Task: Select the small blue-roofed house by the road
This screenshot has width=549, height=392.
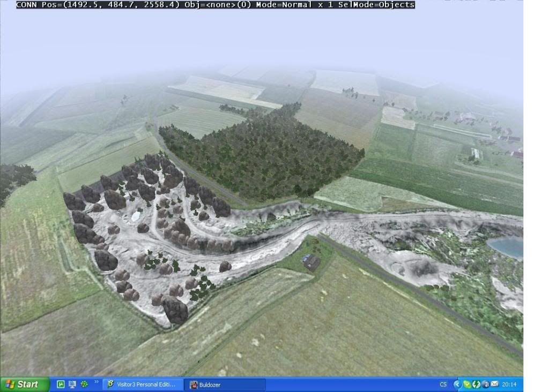Action: [x=312, y=262]
